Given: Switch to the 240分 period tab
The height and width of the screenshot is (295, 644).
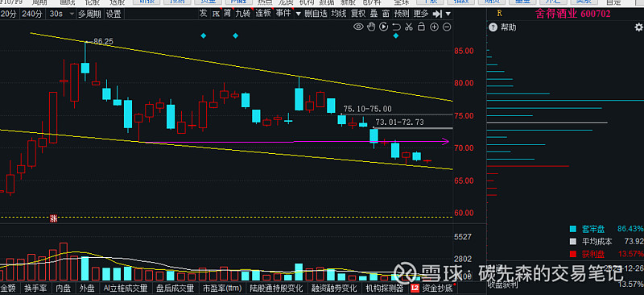Looking at the screenshot, I should point(32,14).
